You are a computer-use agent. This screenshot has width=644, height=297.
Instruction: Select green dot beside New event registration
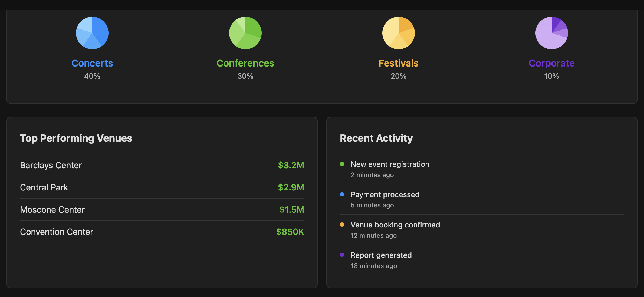tap(342, 164)
